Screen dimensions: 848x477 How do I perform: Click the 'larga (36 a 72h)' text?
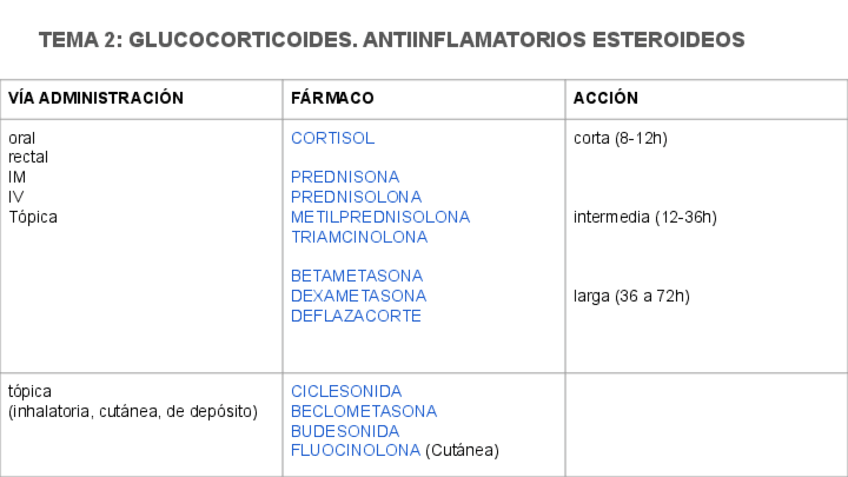(631, 296)
